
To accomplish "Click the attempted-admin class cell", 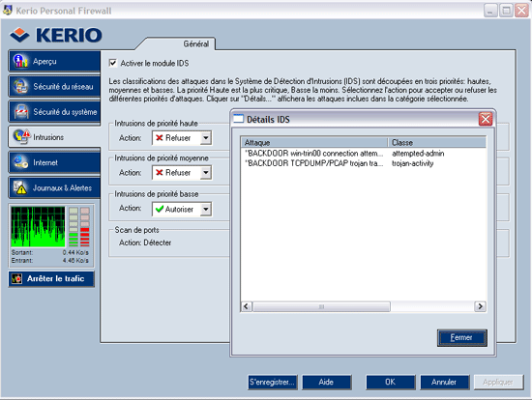I will pos(418,154).
